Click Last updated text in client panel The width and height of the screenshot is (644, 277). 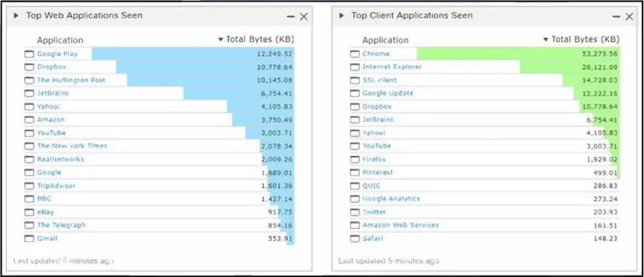(389, 261)
